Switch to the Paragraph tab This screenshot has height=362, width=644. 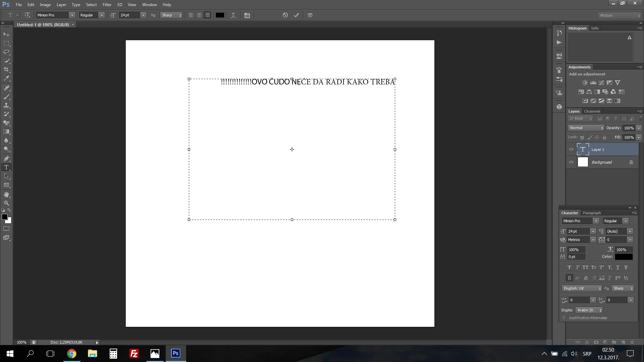[592, 213]
